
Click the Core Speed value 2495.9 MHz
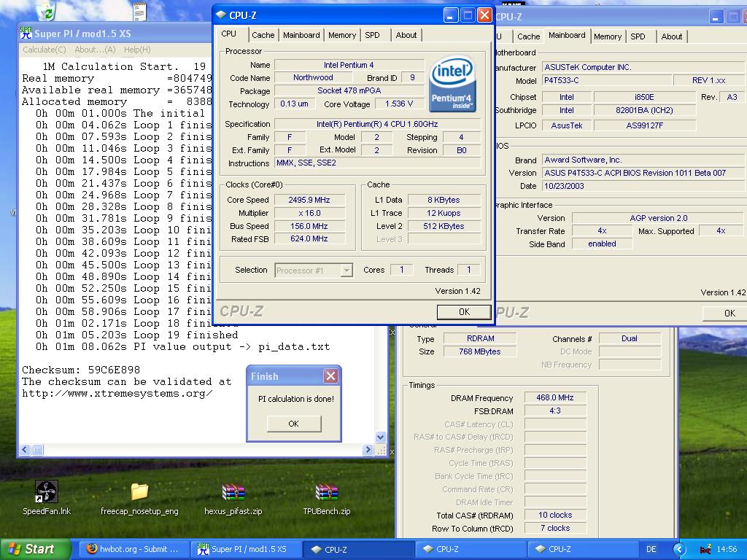309,200
